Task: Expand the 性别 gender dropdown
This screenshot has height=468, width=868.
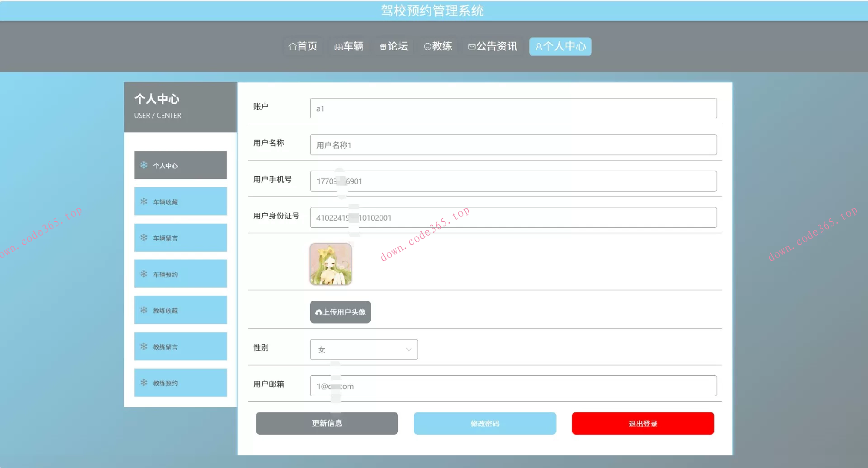Action: coord(364,349)
